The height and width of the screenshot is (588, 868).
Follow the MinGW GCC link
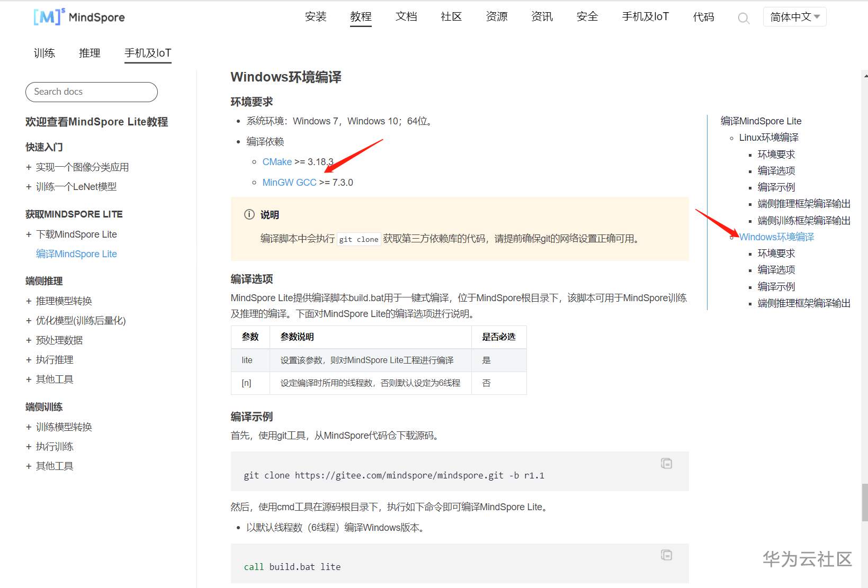pos(289,183)
